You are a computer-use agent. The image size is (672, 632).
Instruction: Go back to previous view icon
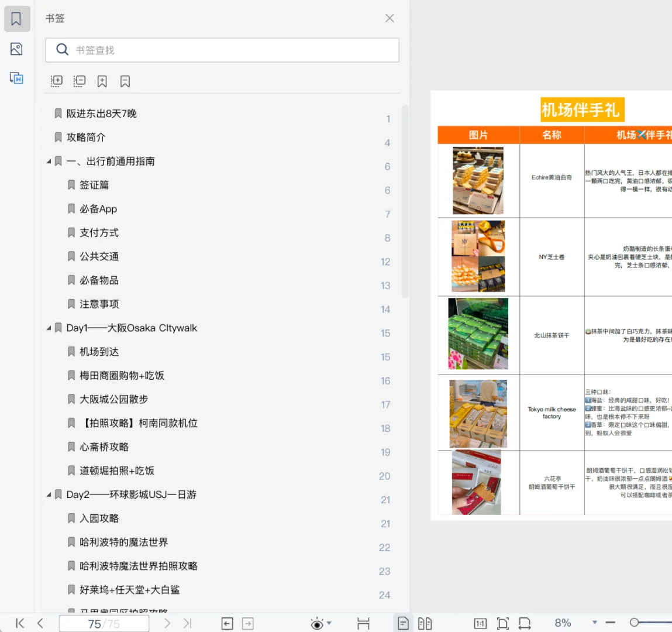click(227, 623)
